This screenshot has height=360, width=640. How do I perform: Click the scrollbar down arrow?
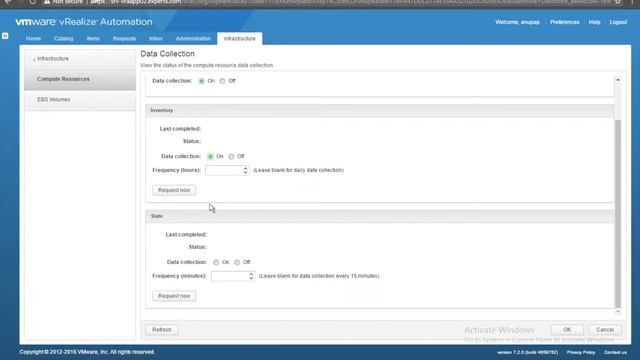[618, 311]
